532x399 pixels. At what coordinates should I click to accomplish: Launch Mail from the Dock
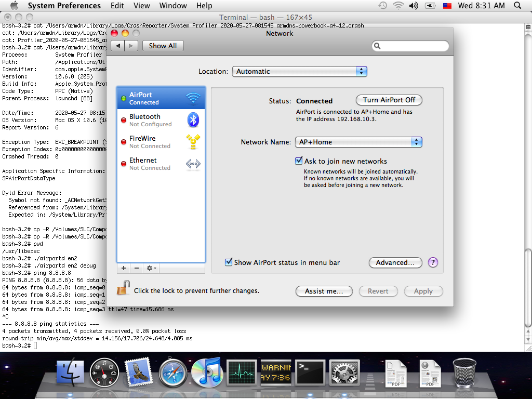click(x=138, y=373)
